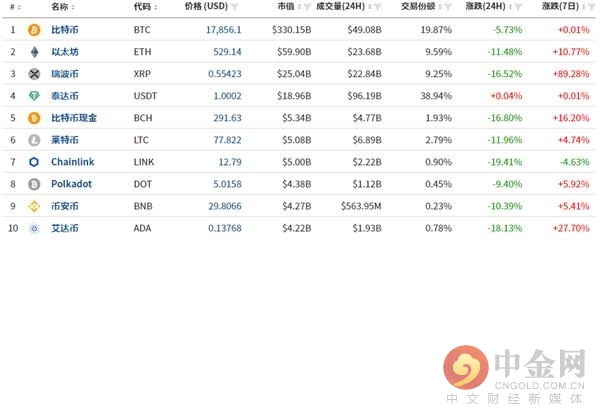The width and height of the screenshot is (600, 417).
Task: Click the XRP ticker code
Action: (142, 74)
